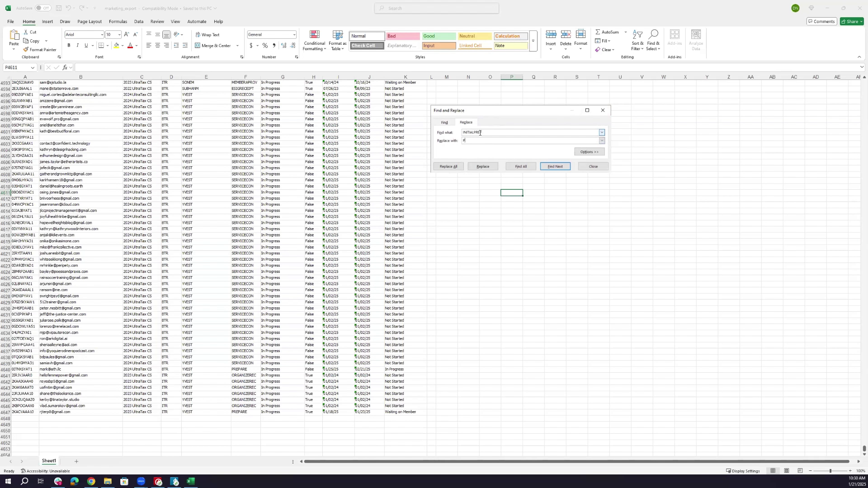
Task: Open the Formulas ribbon tab
Action: tap(118, 22)
